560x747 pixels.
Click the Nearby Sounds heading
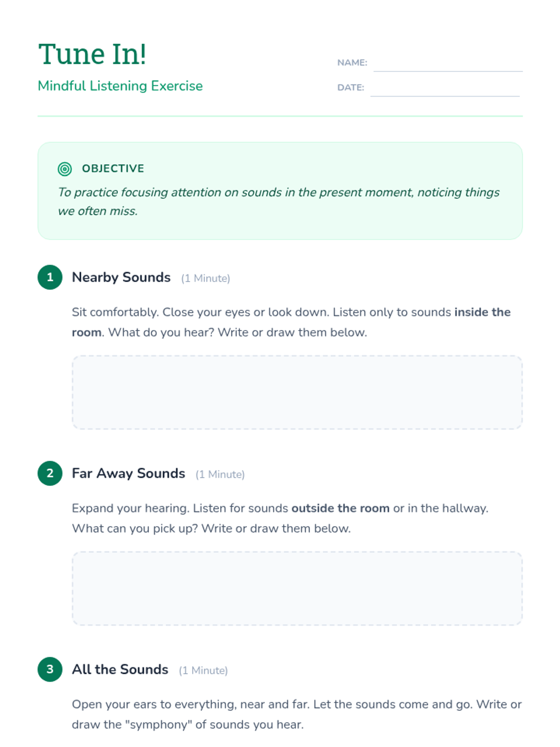pyautogui.click(x=121, y=277)
